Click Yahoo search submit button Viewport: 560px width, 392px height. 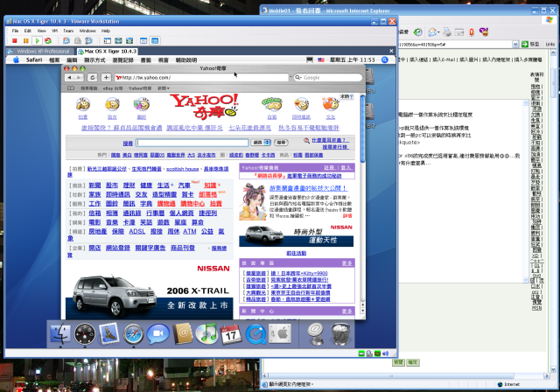coord(281,143)
